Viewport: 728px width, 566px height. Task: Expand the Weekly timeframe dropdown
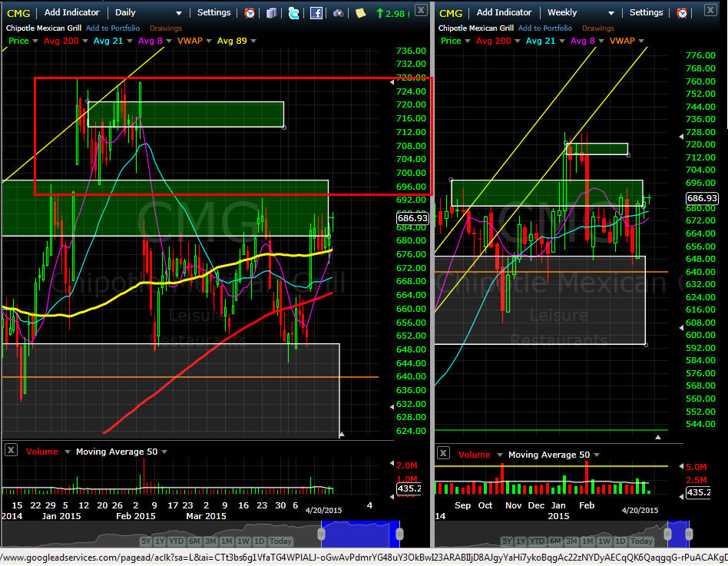611,14
